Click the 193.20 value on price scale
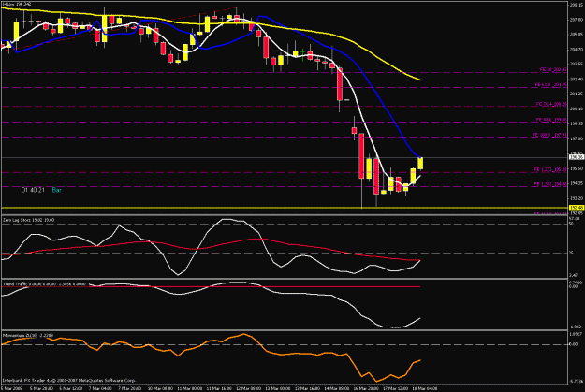This screenshot has width=585, height=392. pos(577,198)
